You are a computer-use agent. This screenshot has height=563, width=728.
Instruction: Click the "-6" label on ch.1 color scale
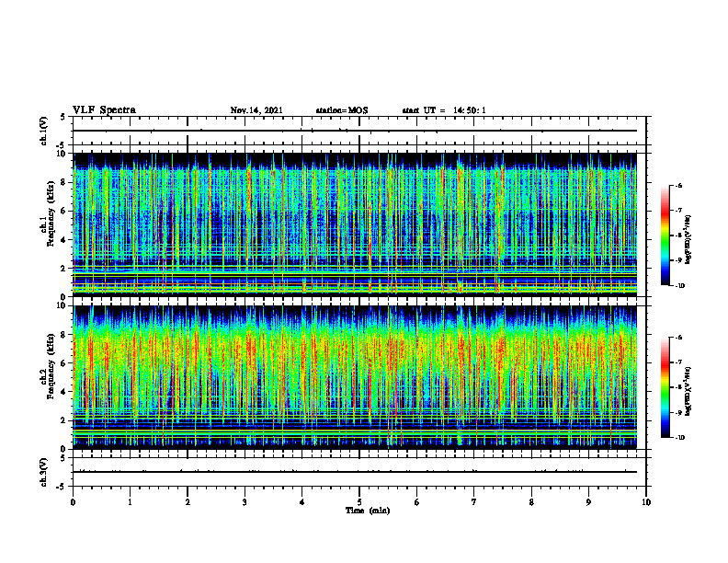pyautogui.click(x=679, y=185)
